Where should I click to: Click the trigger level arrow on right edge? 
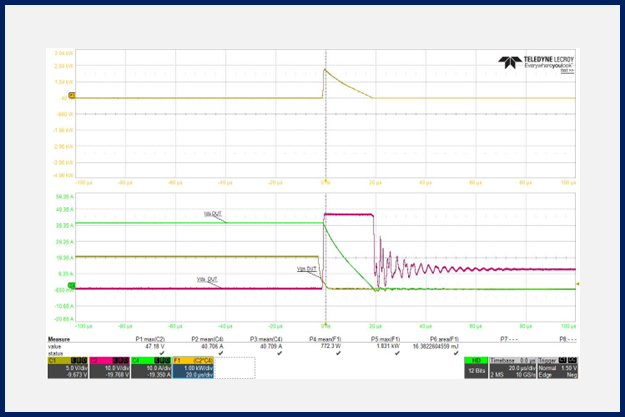[x=578, y=285]
